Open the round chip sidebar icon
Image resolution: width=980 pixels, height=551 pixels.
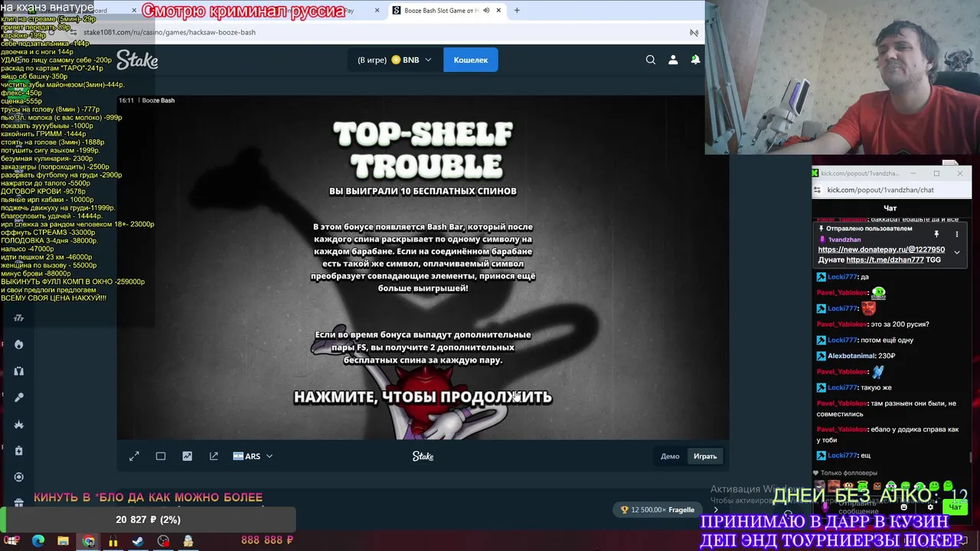[x=19, y=477]
